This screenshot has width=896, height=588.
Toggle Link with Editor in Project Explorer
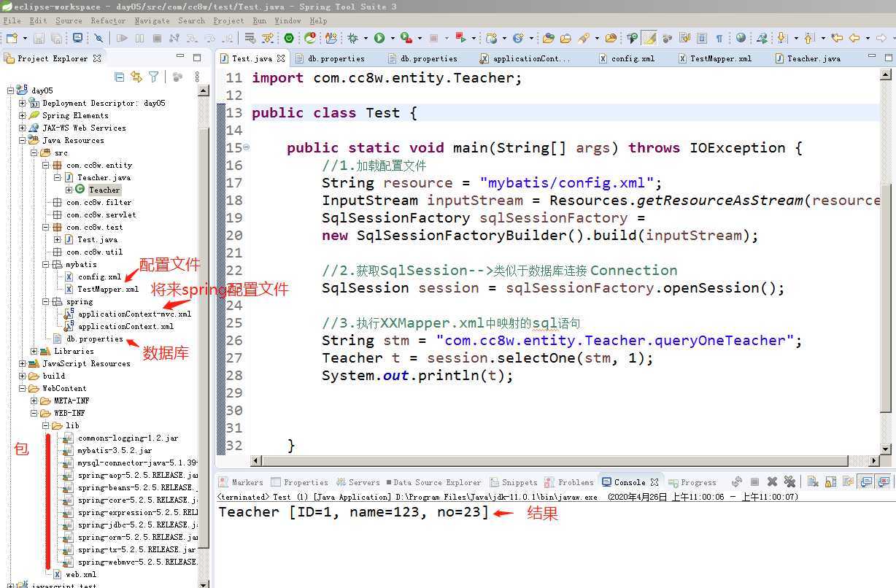[136, 77]
